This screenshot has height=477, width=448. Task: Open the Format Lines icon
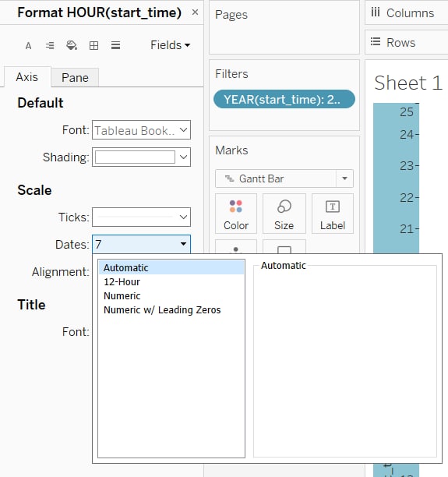[115, 46]
